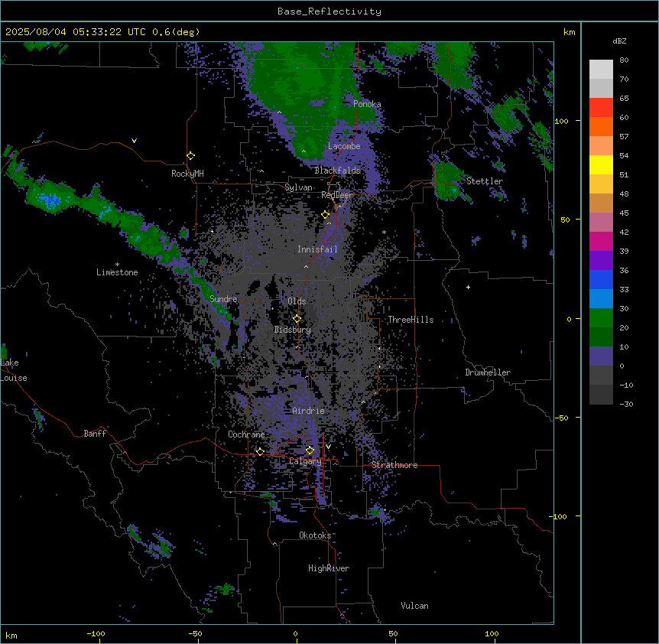Click the 45 value in dBZ legend
659x644 pixels.
pyautogui.click(x=624, y=213)
